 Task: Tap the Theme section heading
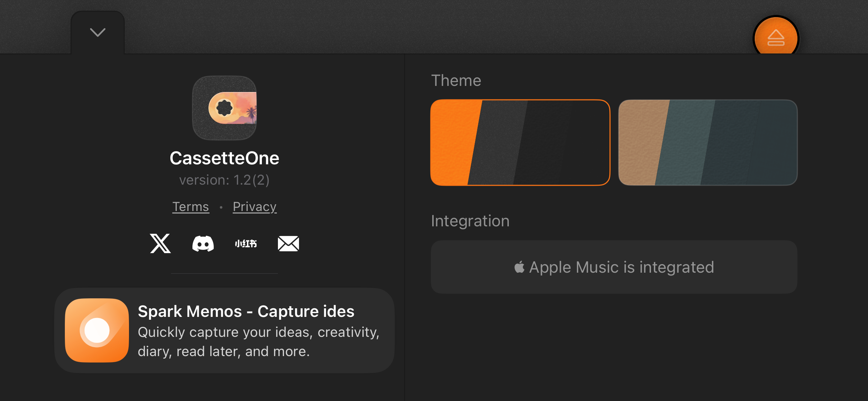coord(456,81)
